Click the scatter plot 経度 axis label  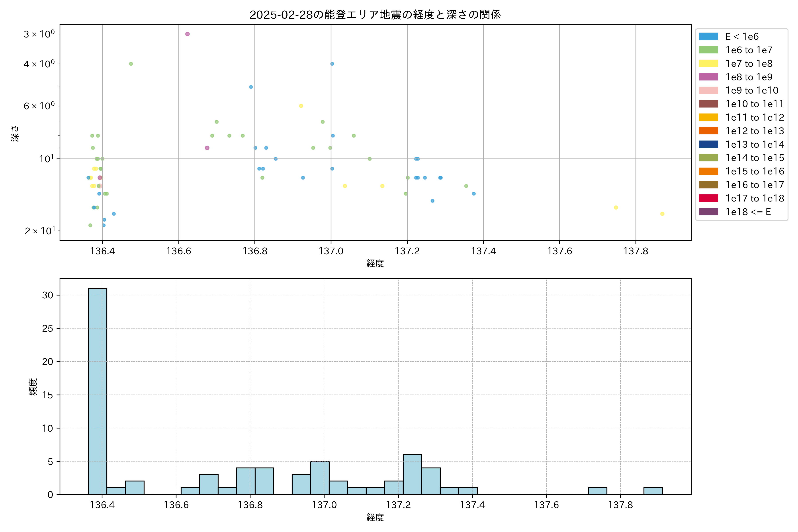pyautogui.click(x=375, y=263)
